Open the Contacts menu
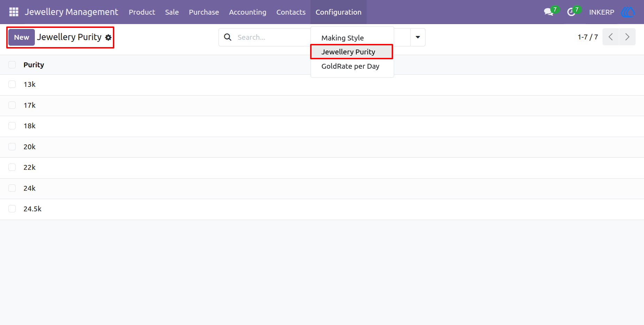 coord(291,12)
